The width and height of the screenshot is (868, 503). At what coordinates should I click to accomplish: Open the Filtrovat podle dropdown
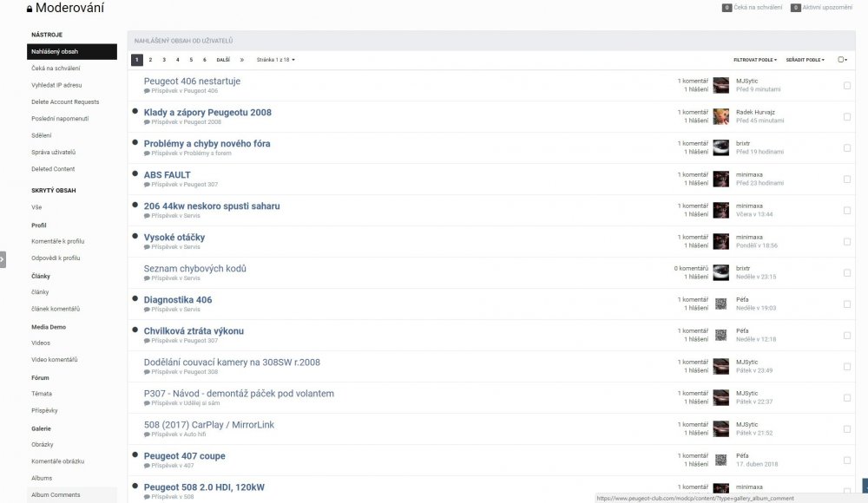tap(755, 60)
